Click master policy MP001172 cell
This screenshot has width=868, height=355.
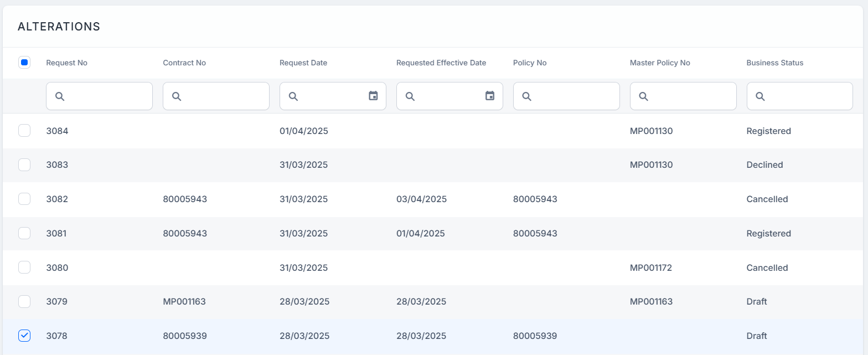[651, 267]
